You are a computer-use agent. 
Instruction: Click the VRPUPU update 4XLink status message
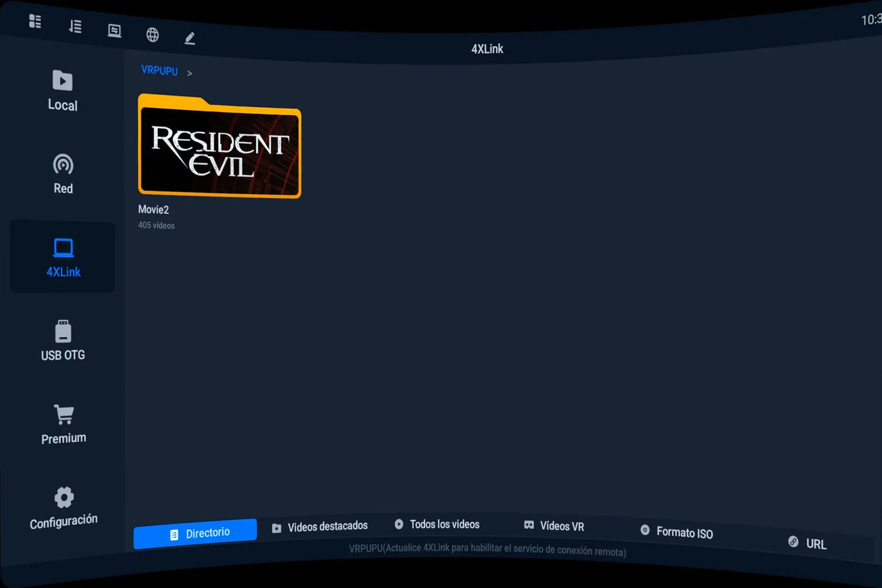point(487,550)
